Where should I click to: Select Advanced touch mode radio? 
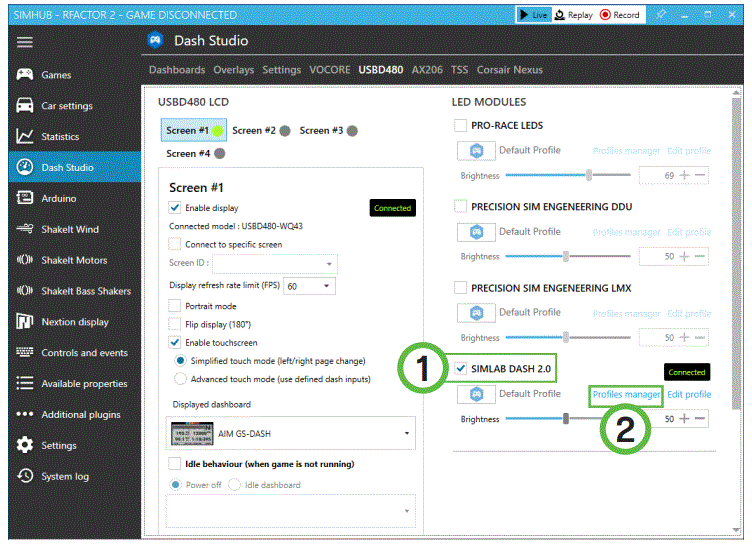tap(180, 379)
